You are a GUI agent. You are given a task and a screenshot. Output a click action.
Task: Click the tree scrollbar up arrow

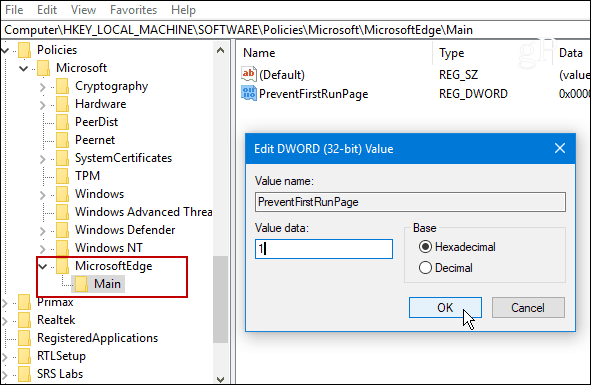[220, 50]
